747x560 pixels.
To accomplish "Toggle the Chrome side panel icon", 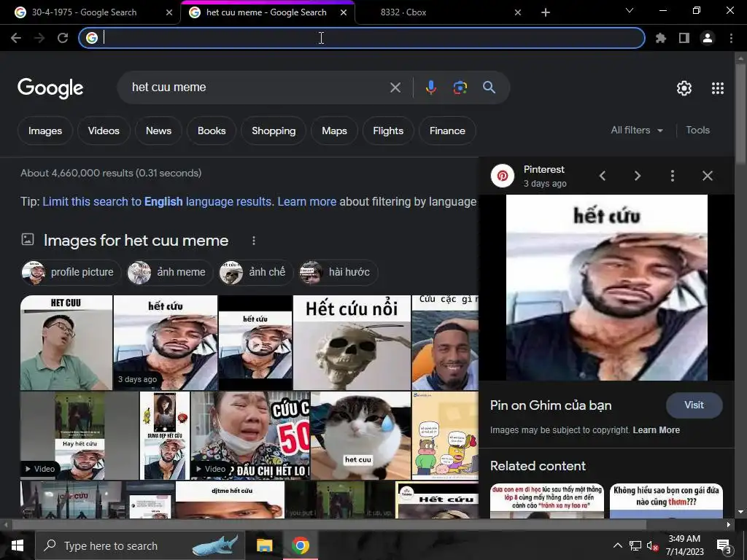I will (684, 38).
